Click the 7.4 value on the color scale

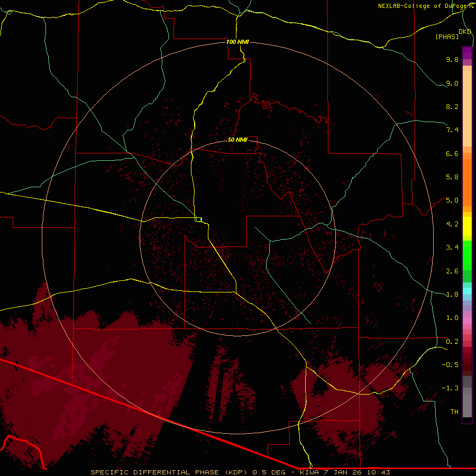point(452,130)
